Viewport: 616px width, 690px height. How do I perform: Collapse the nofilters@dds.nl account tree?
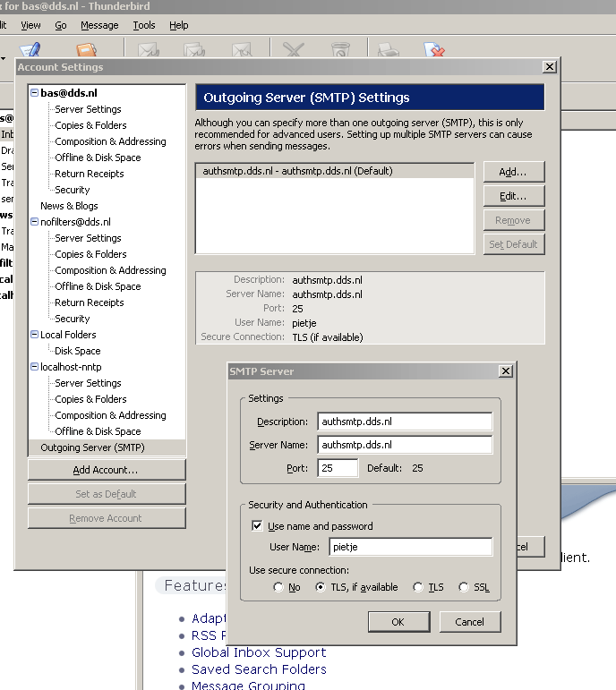(x=34, y=222)
